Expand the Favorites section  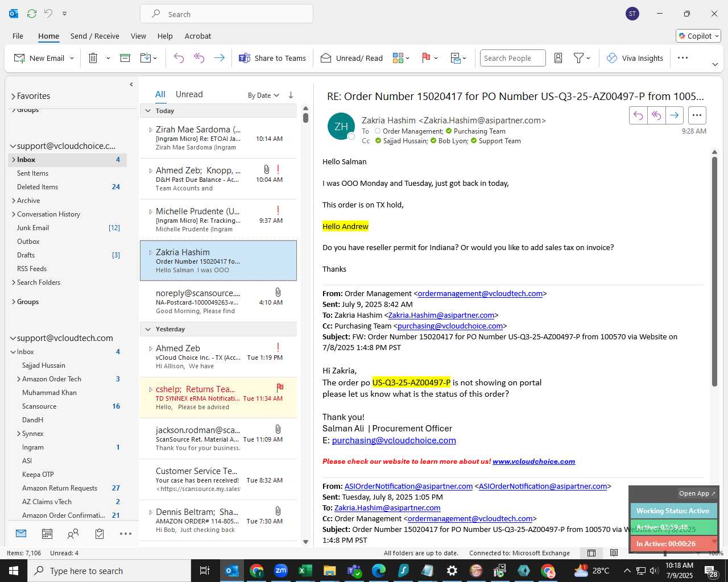click(13, 96)
